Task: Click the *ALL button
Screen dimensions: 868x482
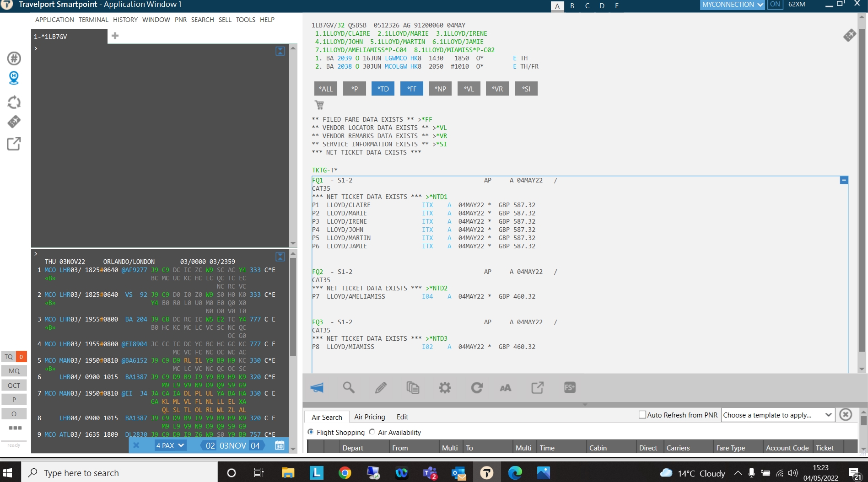Action: click(x=325, y=89)
